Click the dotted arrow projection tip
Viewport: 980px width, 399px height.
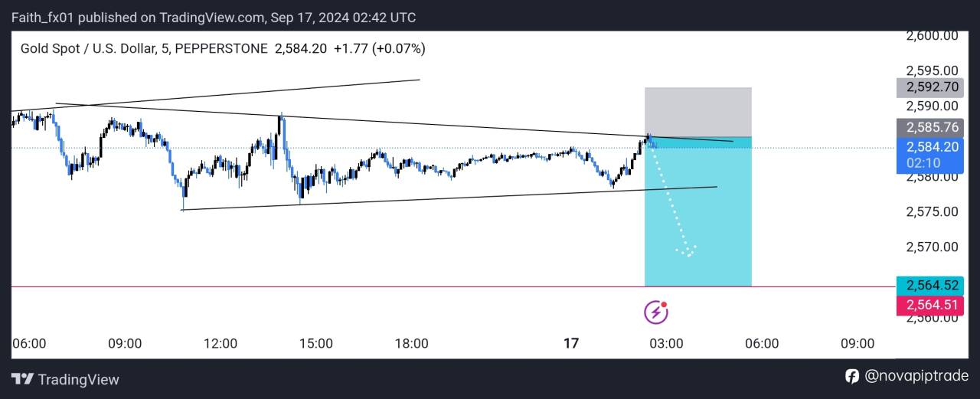(x=688, y=255)
